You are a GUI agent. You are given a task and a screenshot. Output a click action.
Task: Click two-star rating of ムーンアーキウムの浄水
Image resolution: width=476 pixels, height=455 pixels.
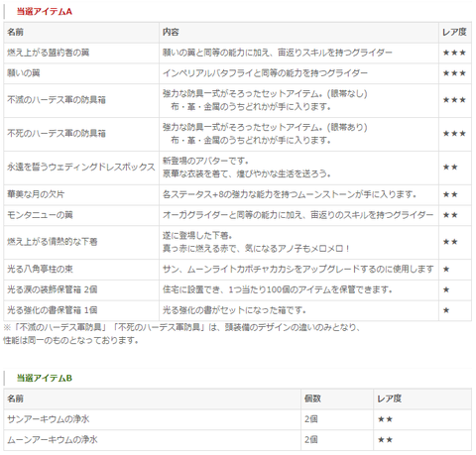point(385,440)
